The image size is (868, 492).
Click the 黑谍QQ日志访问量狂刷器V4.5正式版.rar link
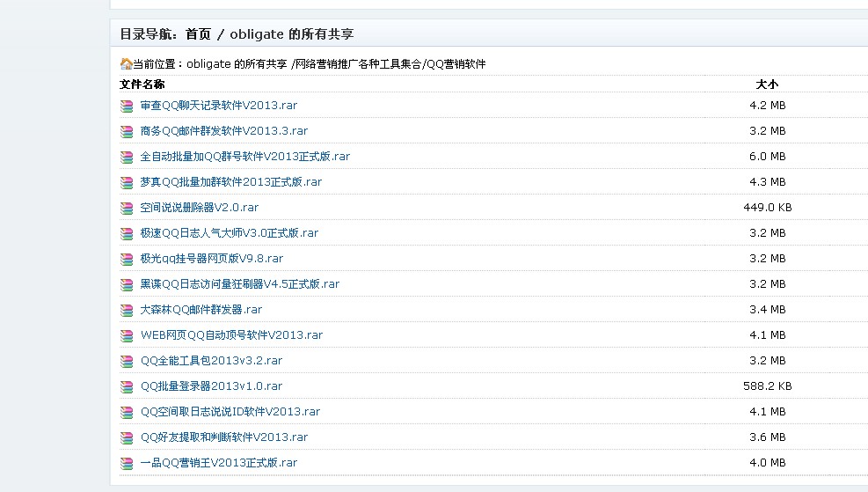coord(240,284)
